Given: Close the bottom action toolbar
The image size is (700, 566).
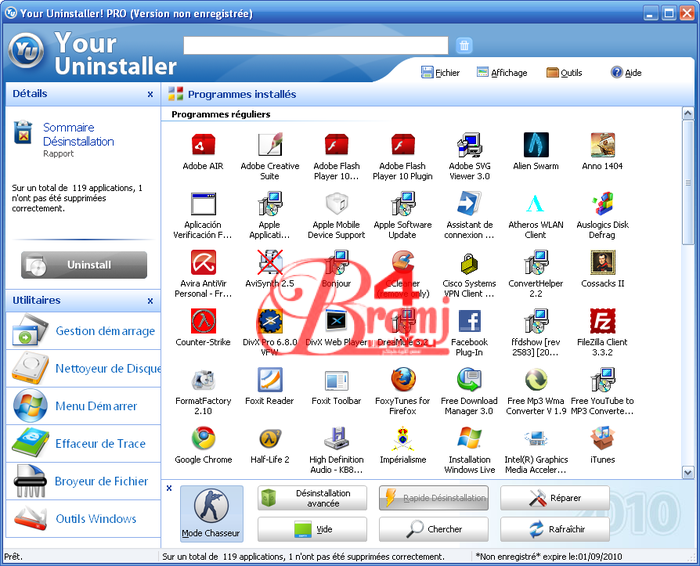Looking at the screenshot, I should point(169,488).
